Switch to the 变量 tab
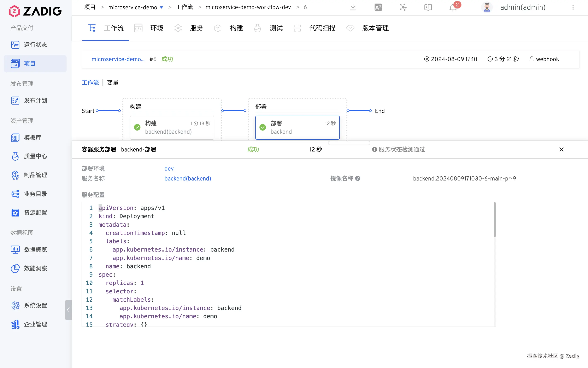588x368 pixels. [x=113, y=83]
